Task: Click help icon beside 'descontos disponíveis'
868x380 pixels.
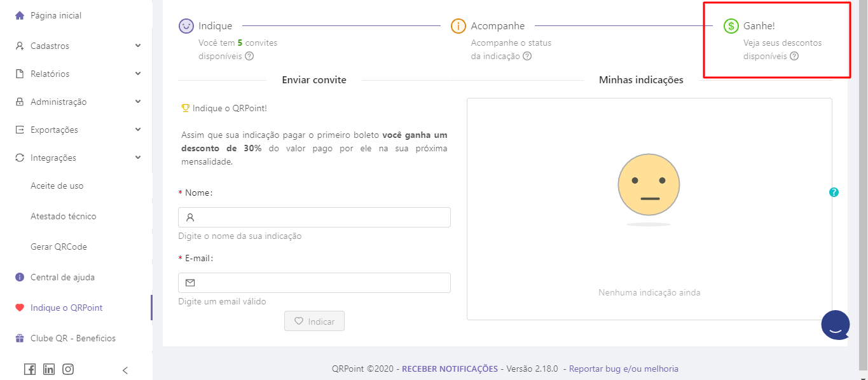Action: click(794, 56)
